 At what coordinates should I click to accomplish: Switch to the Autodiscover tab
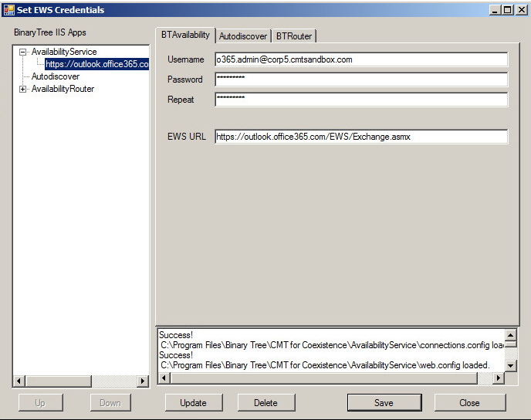[x=243, y=36]
